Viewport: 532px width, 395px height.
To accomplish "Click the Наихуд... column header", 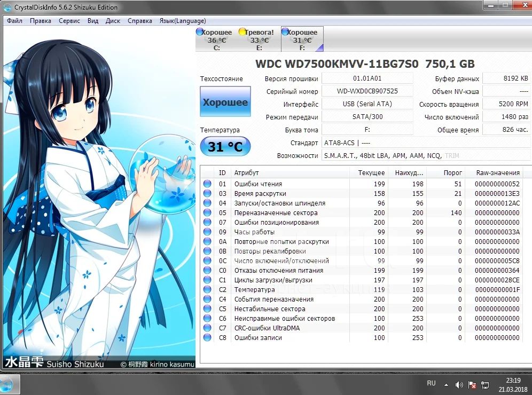I will [406, 172].
